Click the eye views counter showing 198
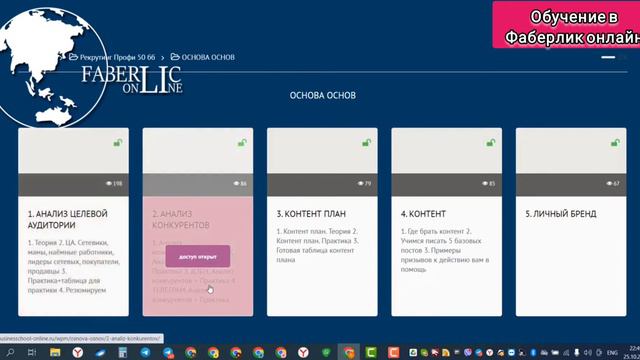 pyautogui.click(x=114, y=184)
